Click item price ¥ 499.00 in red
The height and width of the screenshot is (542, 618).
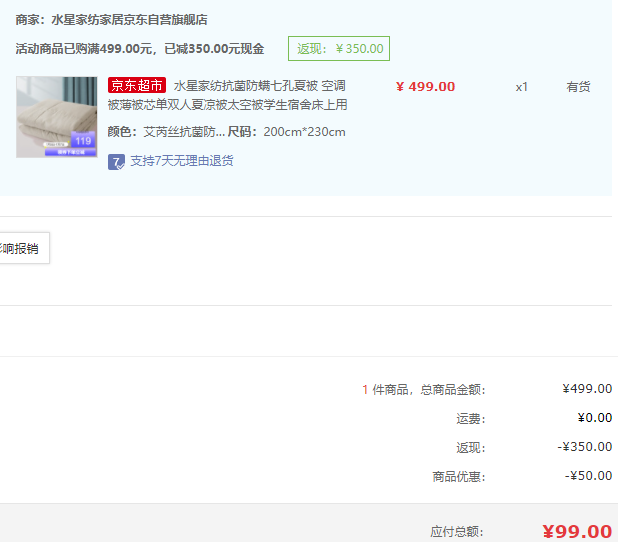pyautogui.click(x=425, y=86)
